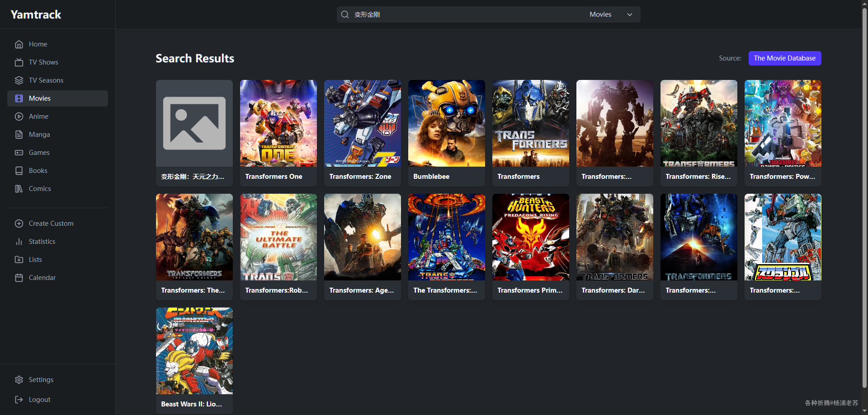The height and width of the screenshot is (415, 868).
Task: Click the Create Custom plus-circle icon
Action: pos(19,224)
